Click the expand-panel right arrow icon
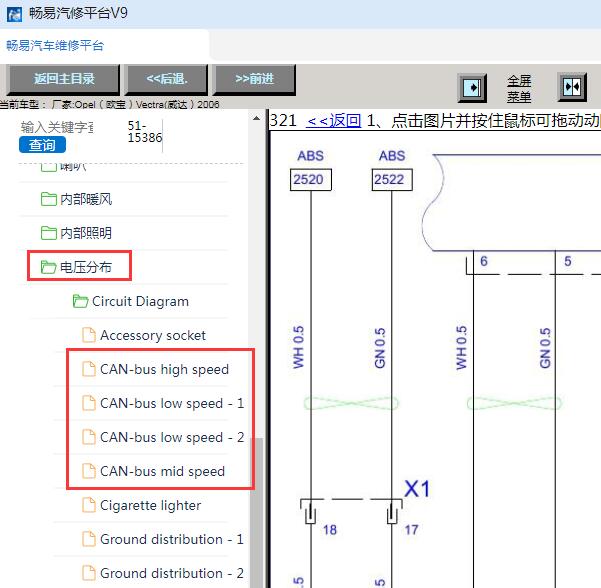This screenshot has height=588, width=601. tap(472, 88)
